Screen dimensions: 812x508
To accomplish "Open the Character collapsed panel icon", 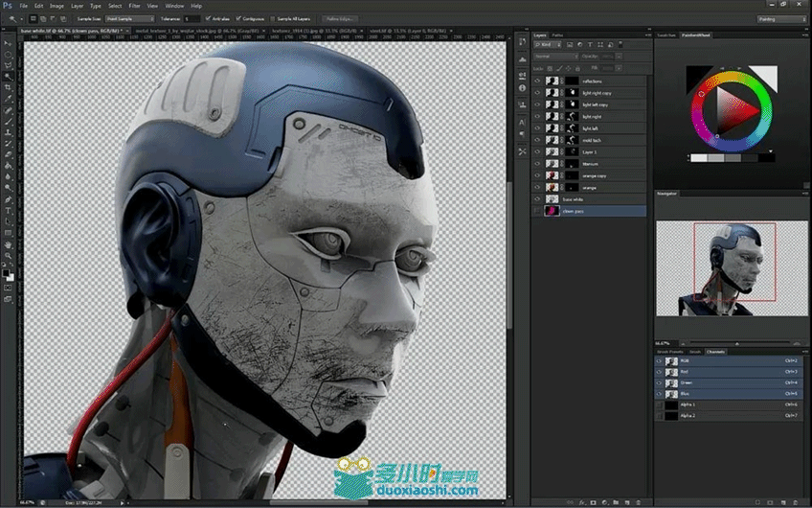I will click(x=522, y=123).
